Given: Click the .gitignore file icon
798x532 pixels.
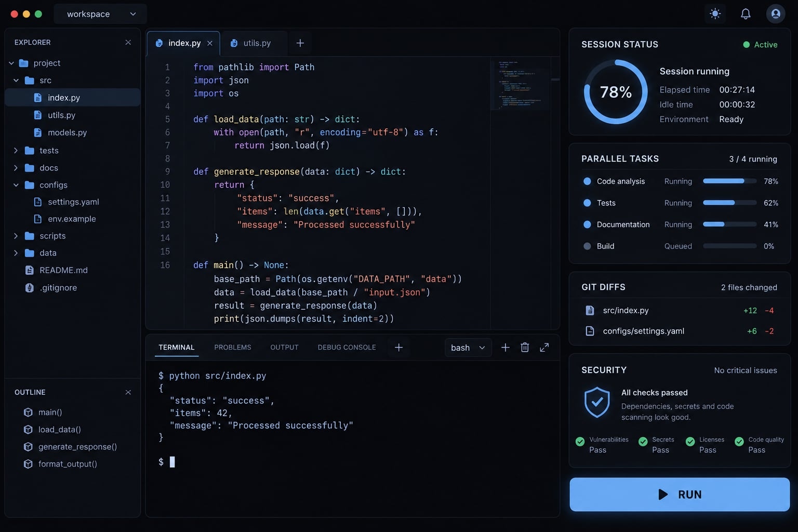Looking at the screenshot, I should (x=30, y=288).
